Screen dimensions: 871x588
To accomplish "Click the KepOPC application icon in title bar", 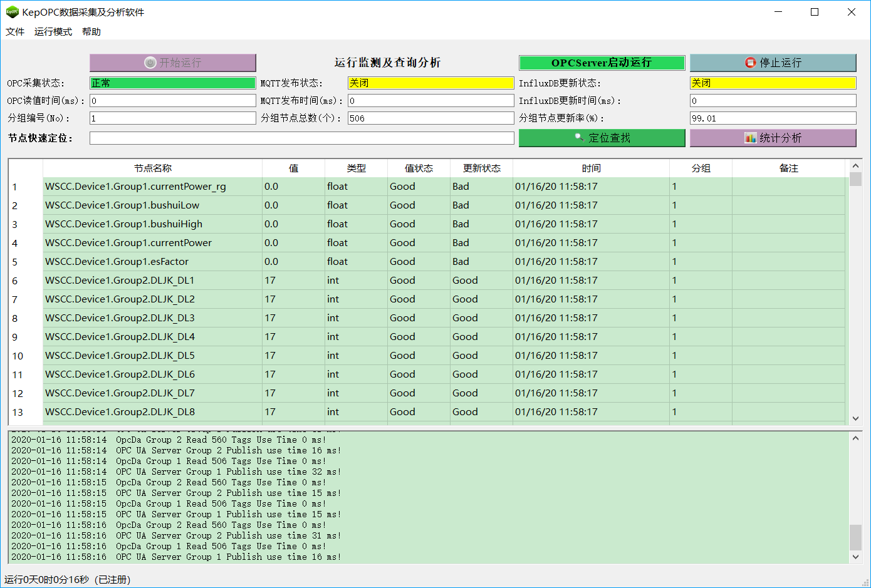I will point(12,11).
